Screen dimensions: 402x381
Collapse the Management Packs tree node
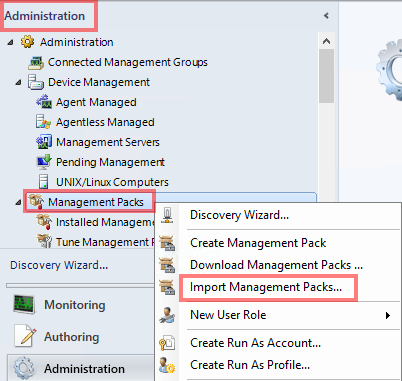click(x=19, y=202)
